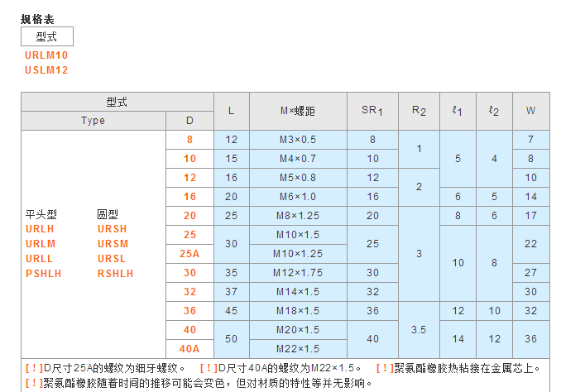561x392 pixels.
Task: Click the 平头型 label
Action: pos(41,214)
